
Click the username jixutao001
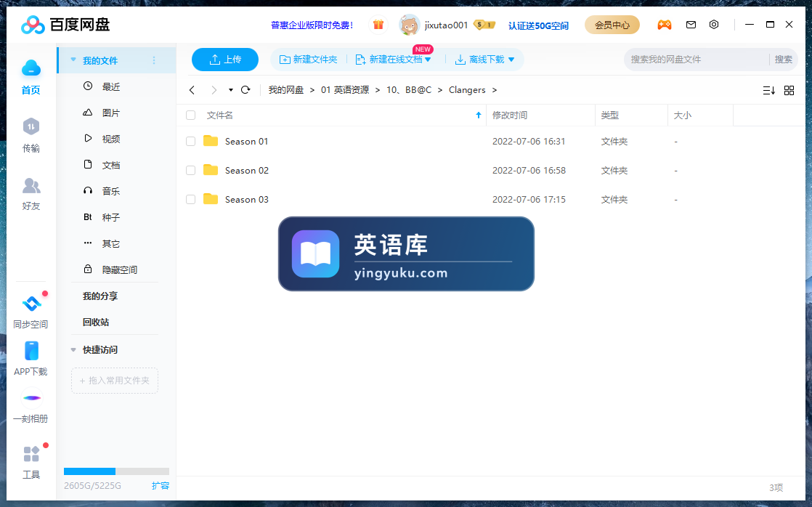tap(446, 25)
